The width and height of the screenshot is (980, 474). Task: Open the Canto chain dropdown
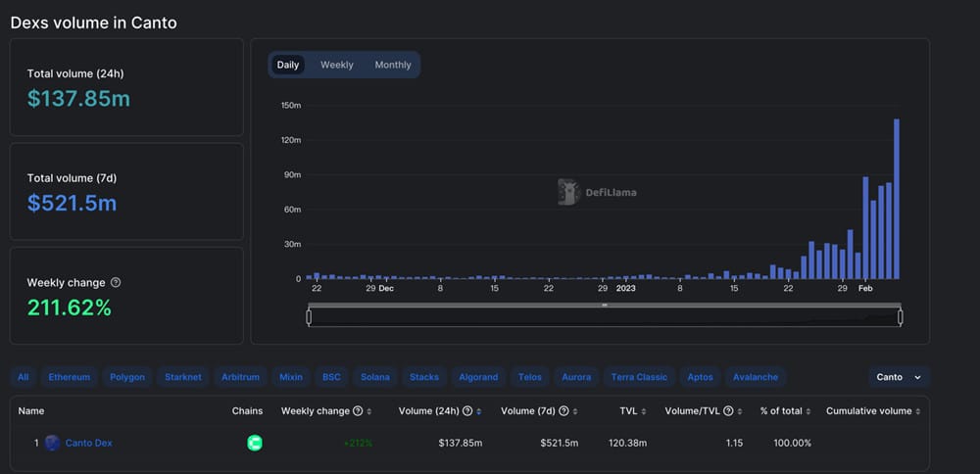coord(899,377)
